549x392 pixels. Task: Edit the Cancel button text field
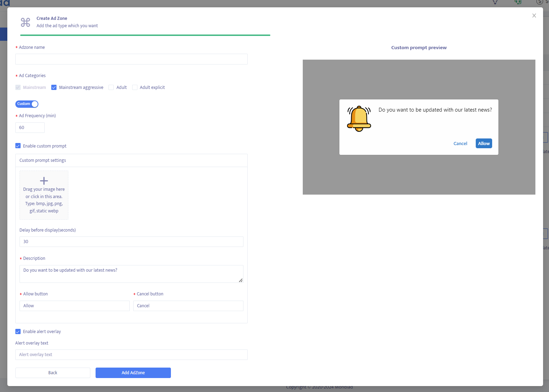[188, 306]
